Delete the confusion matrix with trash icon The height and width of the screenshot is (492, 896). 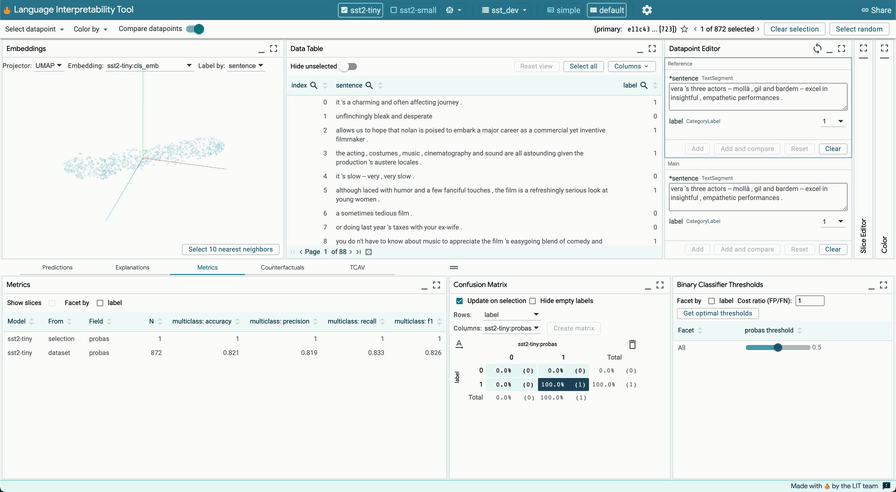point(632,344)
